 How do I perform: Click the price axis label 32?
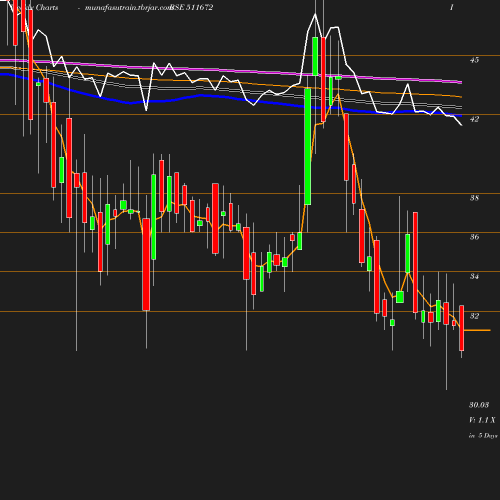pyautogui.click(x=474, y=316)
